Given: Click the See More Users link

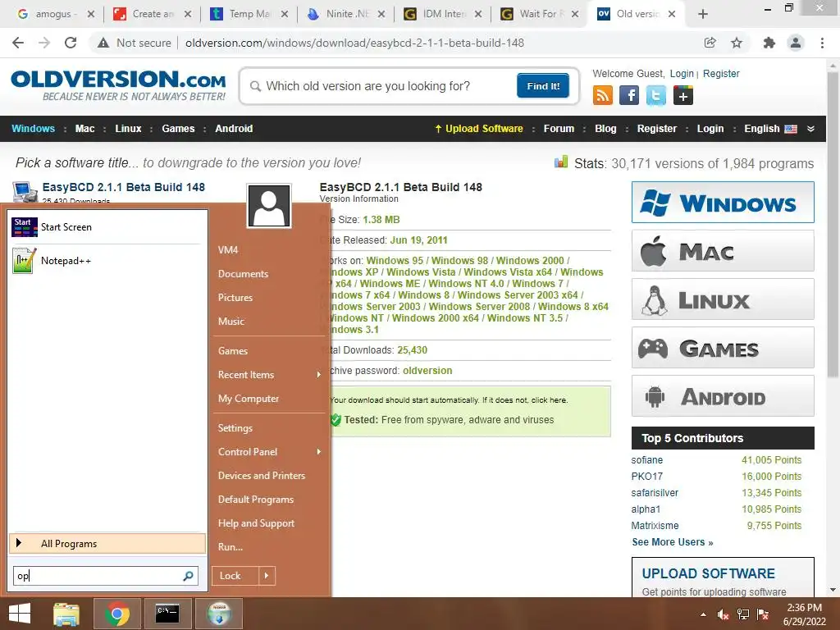Looking at the screenshot, I should (x=673, y=542).
